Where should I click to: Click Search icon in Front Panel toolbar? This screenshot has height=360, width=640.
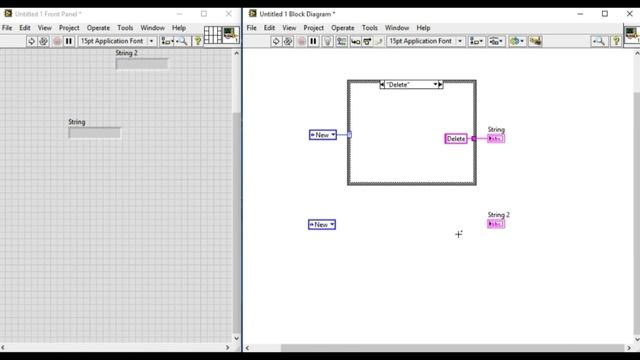click(182, 41)
